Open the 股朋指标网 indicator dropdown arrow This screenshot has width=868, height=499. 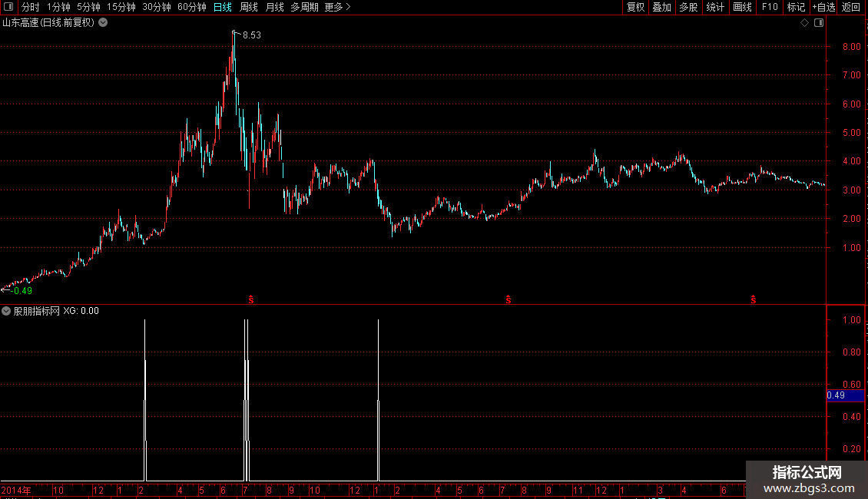(6, 311)
